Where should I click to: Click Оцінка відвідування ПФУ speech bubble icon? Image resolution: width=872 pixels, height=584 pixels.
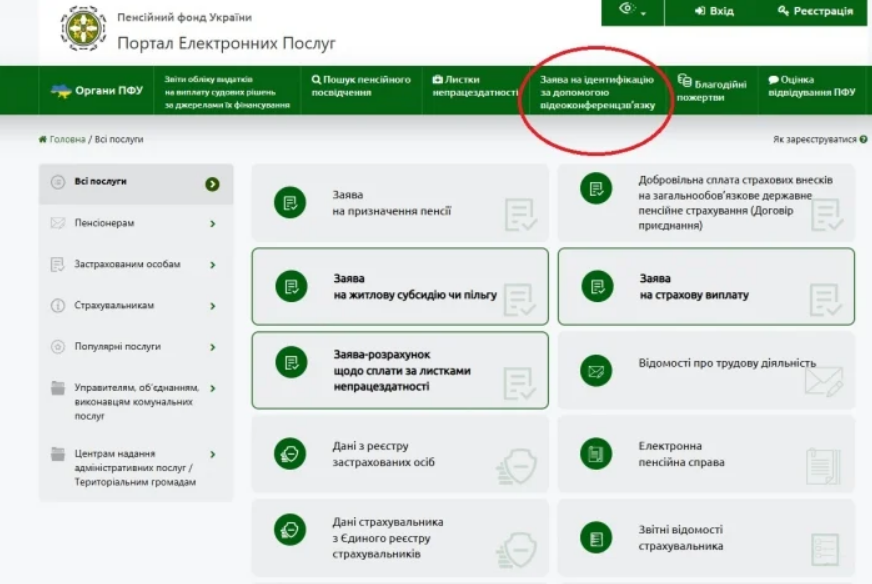coord(773,80)
